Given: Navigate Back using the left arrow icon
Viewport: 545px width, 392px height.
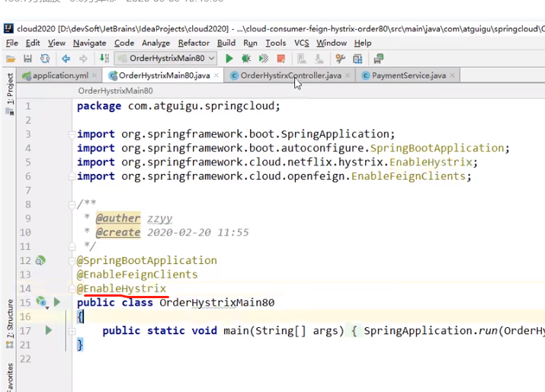Looking at the screenshot, I should (x=66, y=59).
